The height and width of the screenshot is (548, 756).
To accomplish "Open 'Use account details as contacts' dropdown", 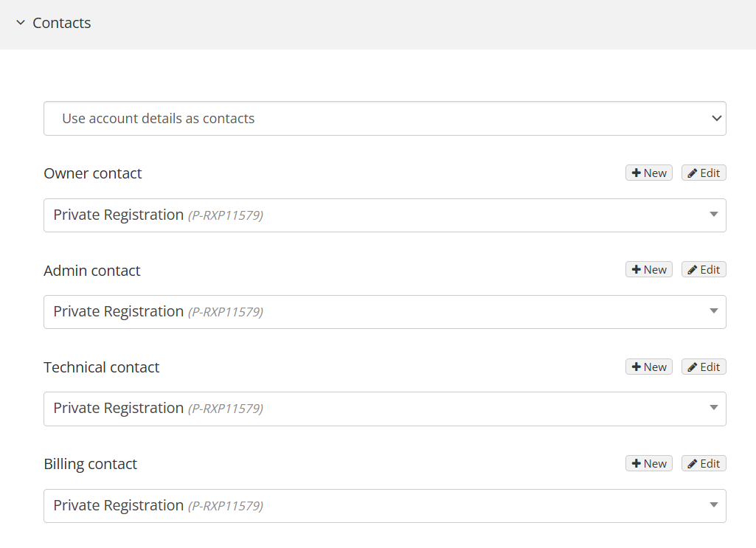I will (384, 119).
